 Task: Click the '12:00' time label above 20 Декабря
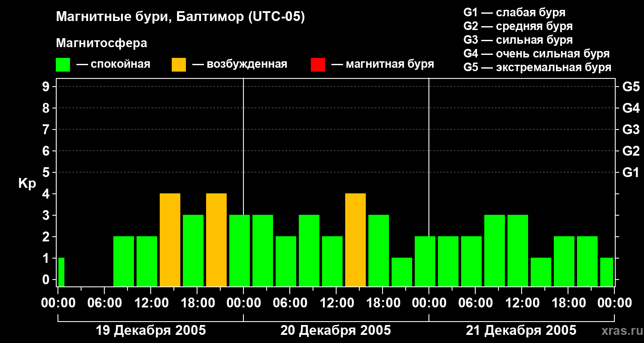pyautogui.click(x=336, y=303)
